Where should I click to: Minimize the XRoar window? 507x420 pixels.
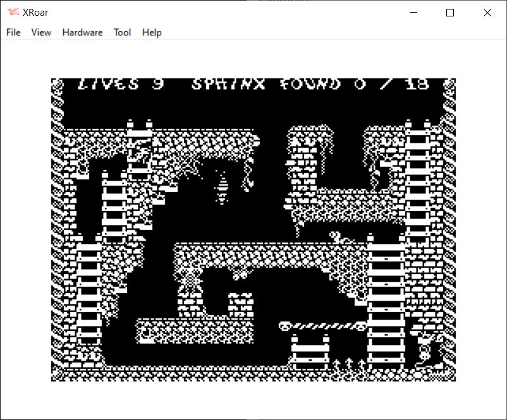pyautogui.click(x=413, y=13)
